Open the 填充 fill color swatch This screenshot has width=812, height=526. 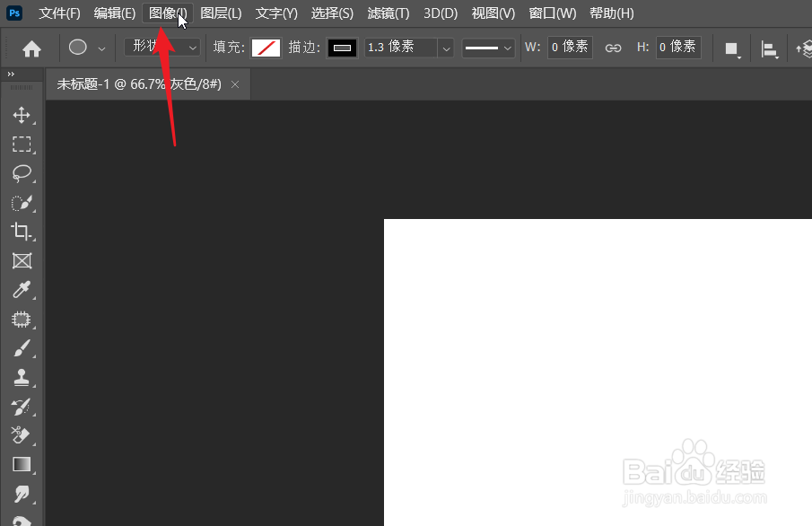coord(266,48)
